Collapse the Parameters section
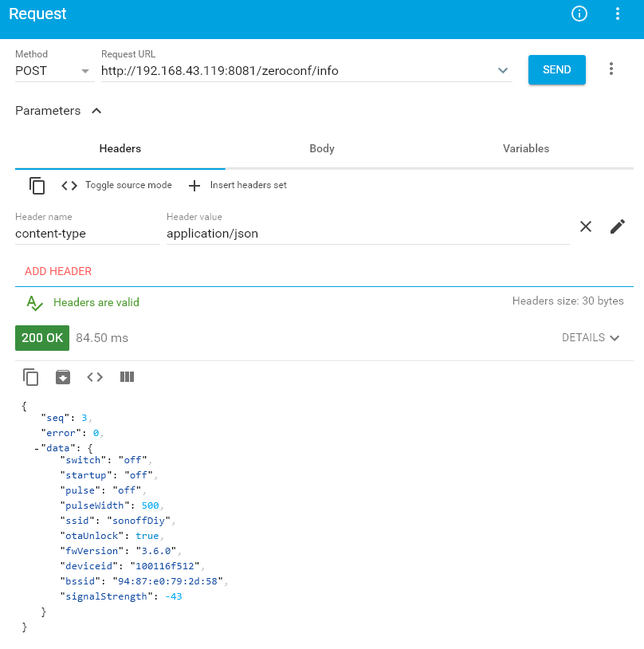 click(x=96, y=111)
